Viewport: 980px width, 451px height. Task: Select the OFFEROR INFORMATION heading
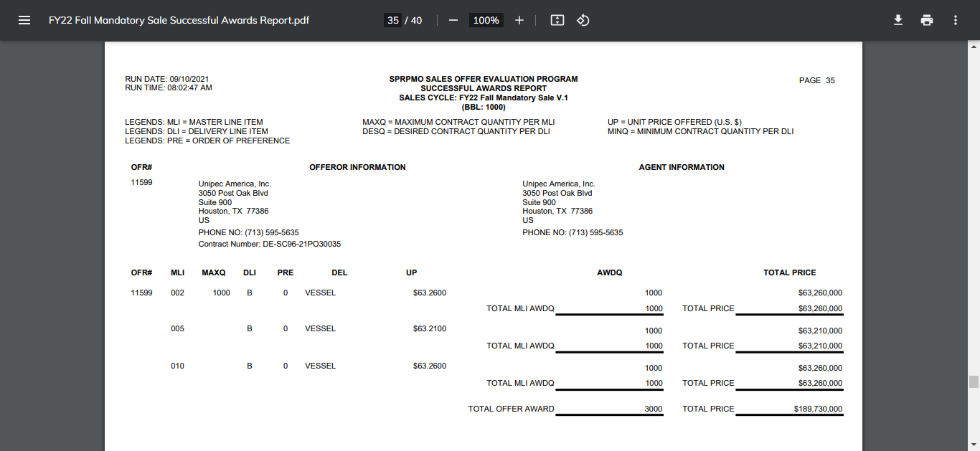click(x=357, y=167)
